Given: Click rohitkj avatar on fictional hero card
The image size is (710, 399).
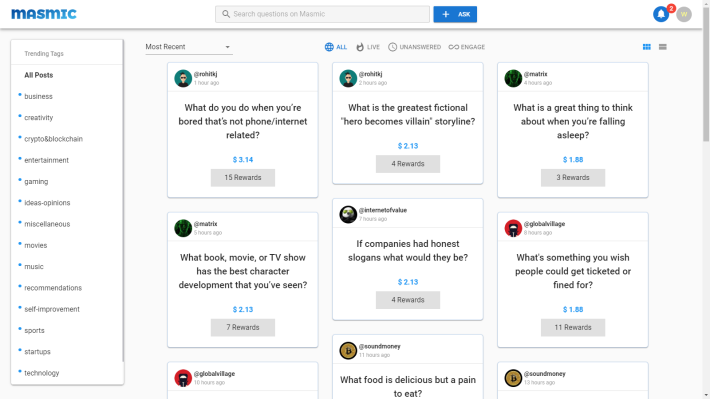Looking at the screenshot, I should 348,78.
